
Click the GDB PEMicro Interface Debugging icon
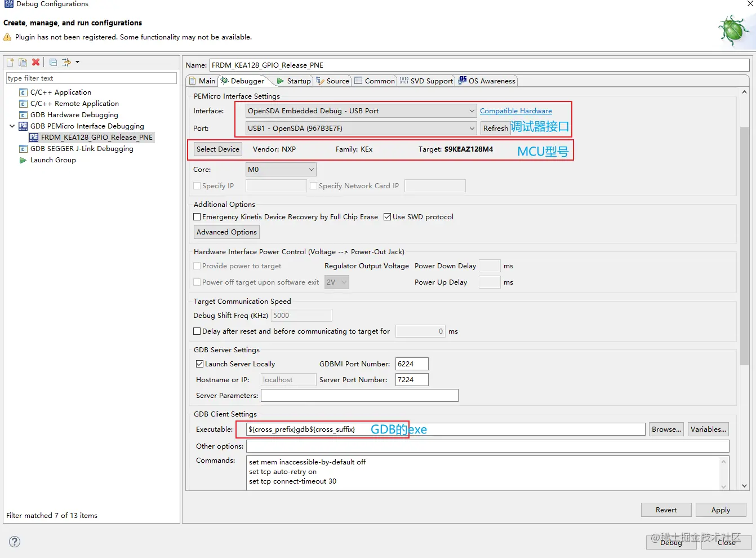(23, 126)
